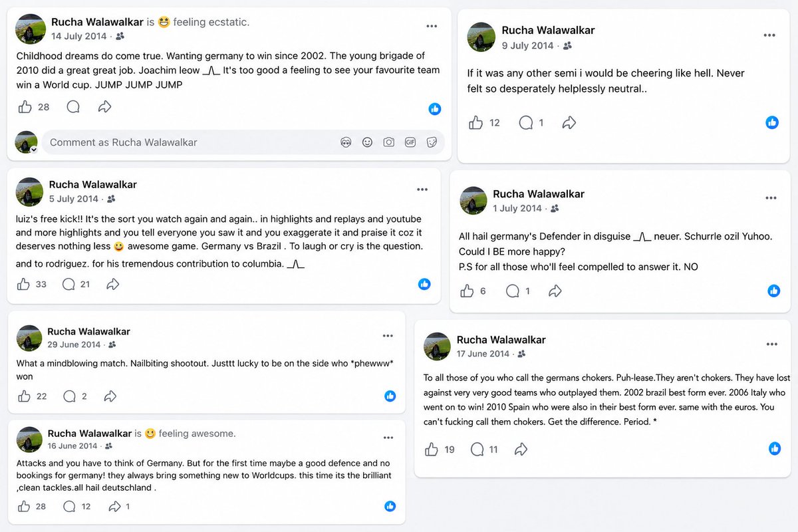Toggle like on the 1 July neuer post
The image size is (798, 532).
(x=467, y=291)
